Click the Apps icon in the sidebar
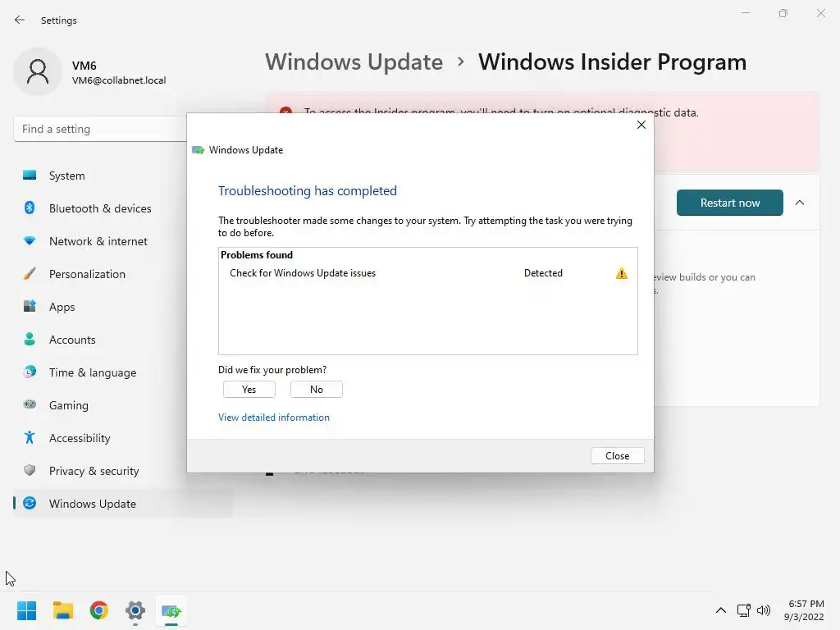 point(30,307)
